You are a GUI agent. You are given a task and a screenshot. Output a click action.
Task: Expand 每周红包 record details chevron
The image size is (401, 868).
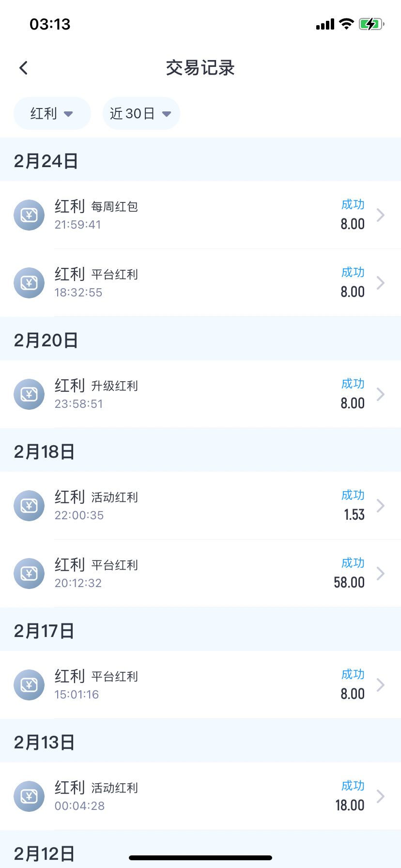[x=381, y=215]
